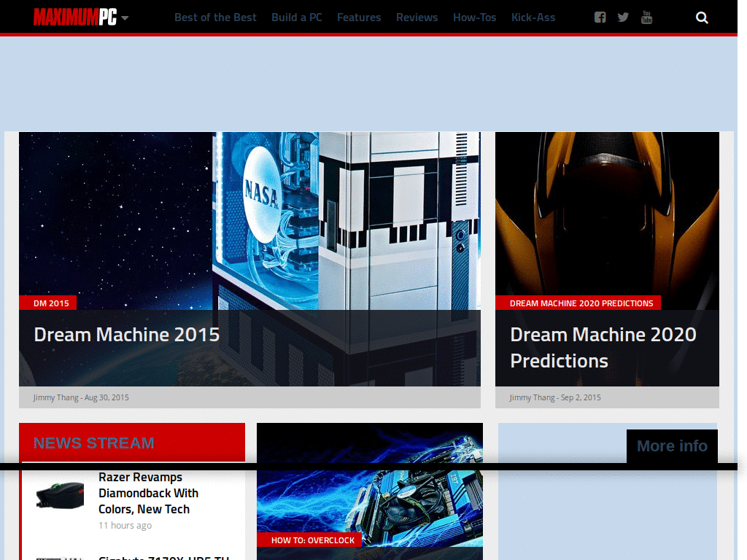
Task: Open the YouTube icon in the header
Action: coord(646,17)
